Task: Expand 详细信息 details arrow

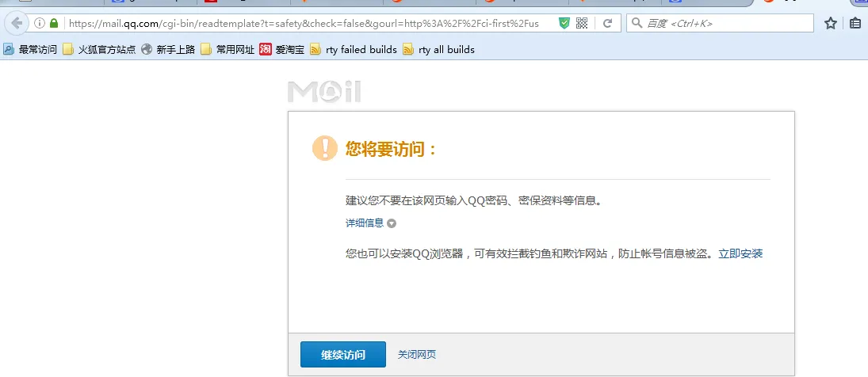Action: pyautogui.click(x=392, y=224)
